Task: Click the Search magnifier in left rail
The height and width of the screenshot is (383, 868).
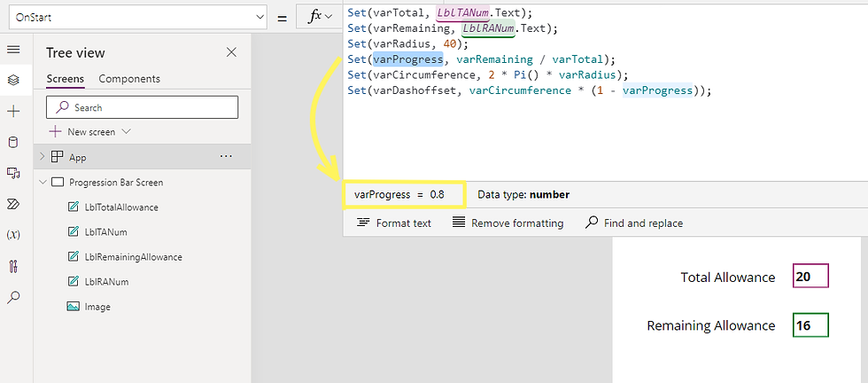Action: (13, 298)
